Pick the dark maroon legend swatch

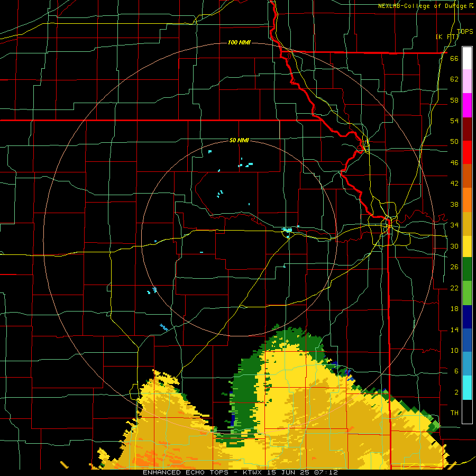point(467,129)
